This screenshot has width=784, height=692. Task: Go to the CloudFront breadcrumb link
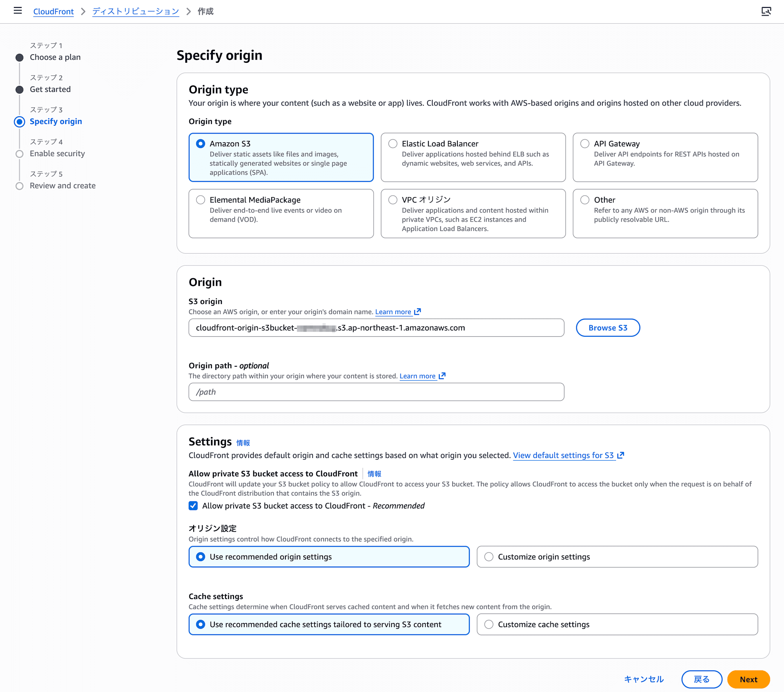(53, 11)
